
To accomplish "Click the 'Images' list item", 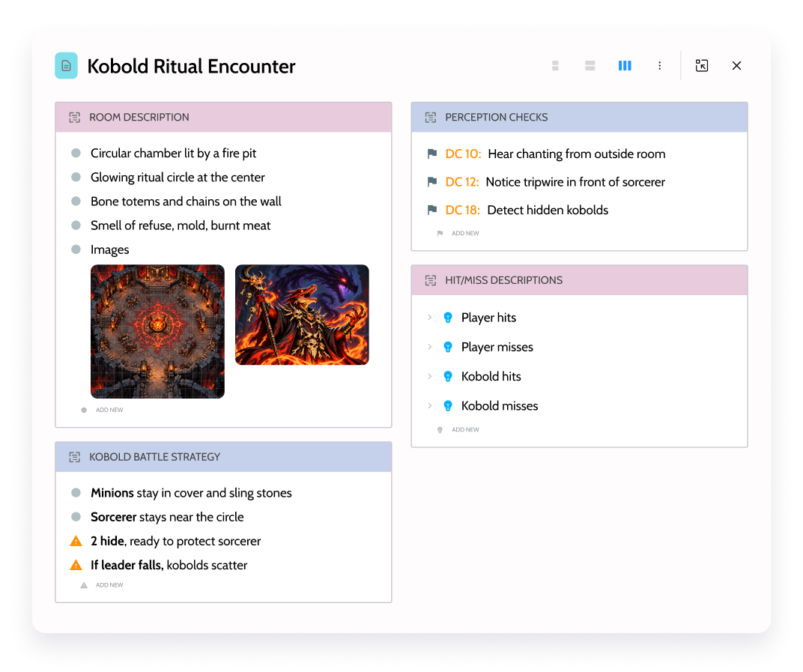I will pos(109,249).
